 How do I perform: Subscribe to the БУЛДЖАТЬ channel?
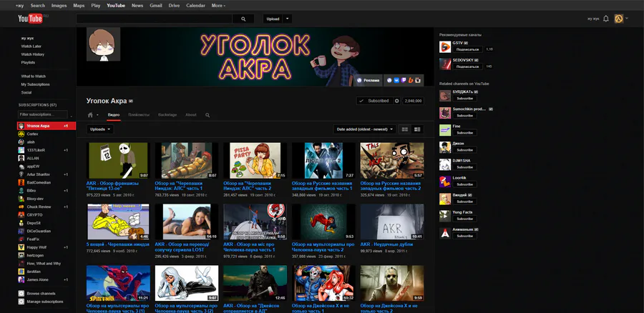[x=464, y=99]
